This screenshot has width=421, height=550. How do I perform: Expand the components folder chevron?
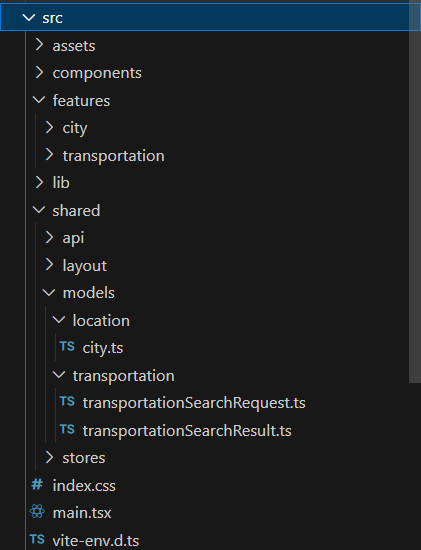(x=40, y=72)
